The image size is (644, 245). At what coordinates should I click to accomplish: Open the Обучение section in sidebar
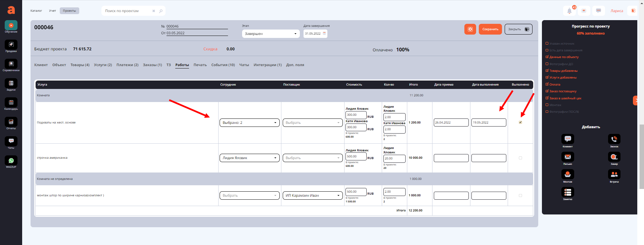tap(11, 26)
